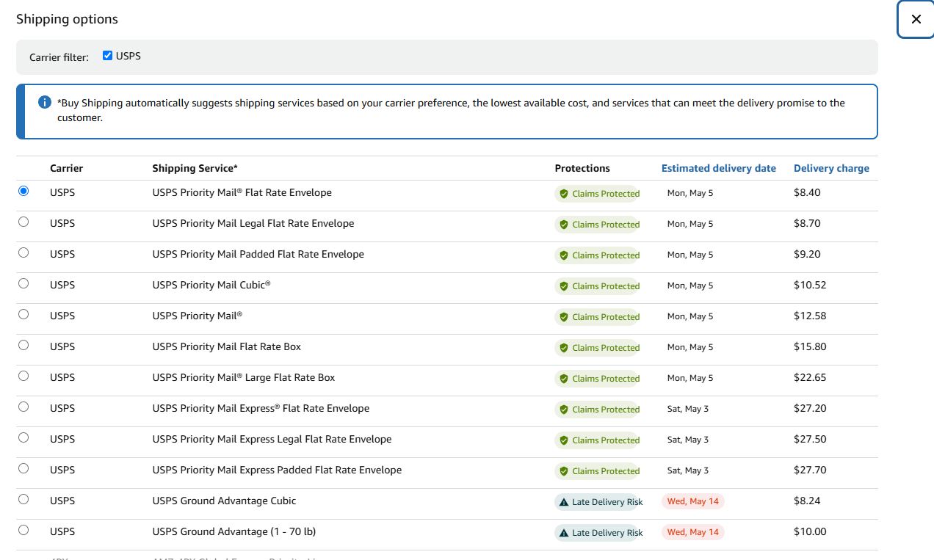Click the shield icon in Large Flat Rate Box row

coord(564,379)
